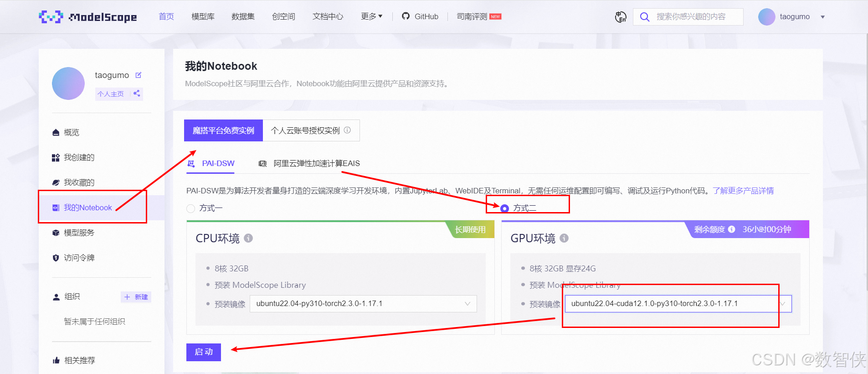868x374 pixels.
Task: Click the 我收藏的 icon
Action: 56,182
